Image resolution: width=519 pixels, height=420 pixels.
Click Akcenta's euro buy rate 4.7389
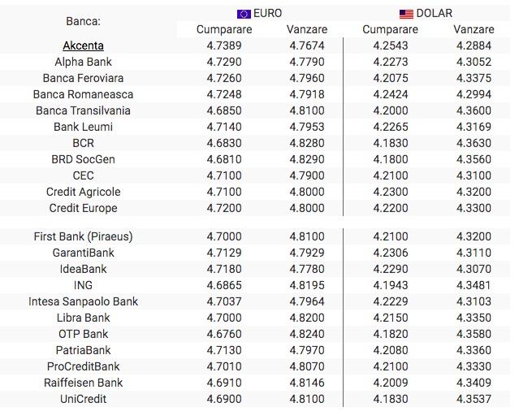[x=224, y=45]
